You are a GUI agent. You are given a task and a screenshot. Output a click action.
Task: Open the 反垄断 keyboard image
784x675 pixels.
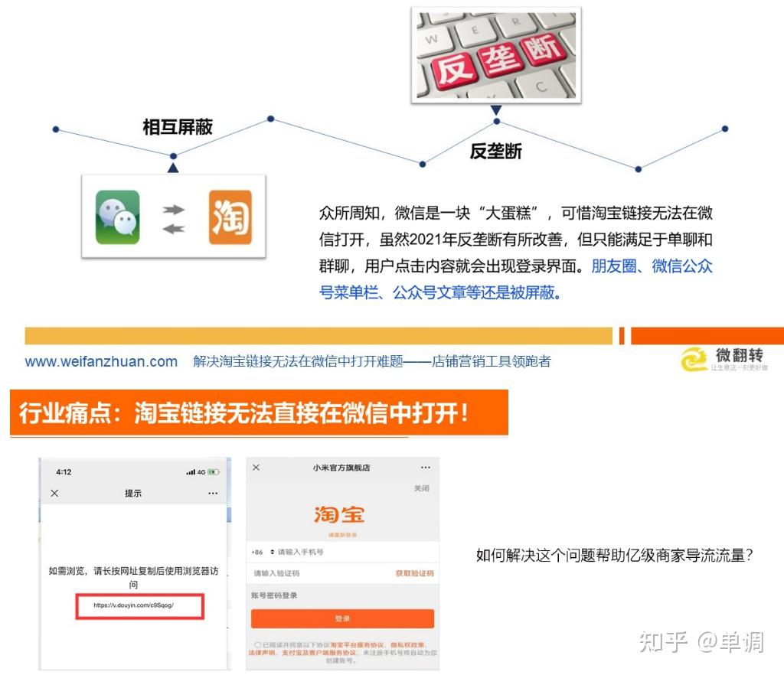point(496,55)
